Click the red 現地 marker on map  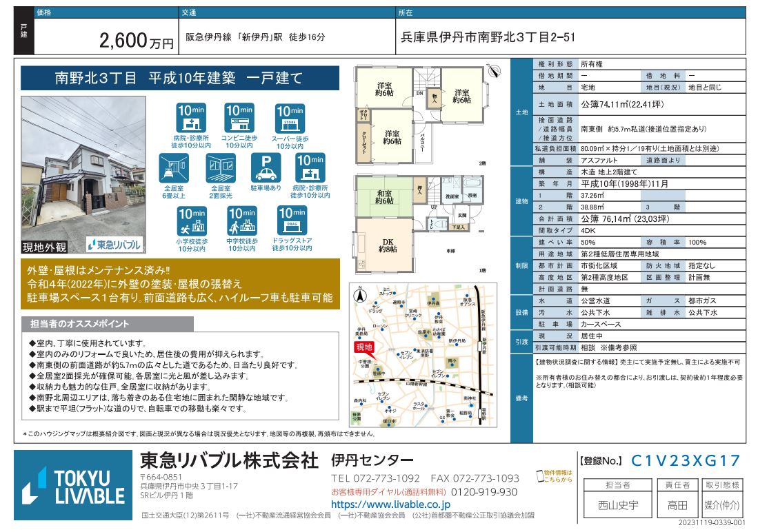pos(363,348)
